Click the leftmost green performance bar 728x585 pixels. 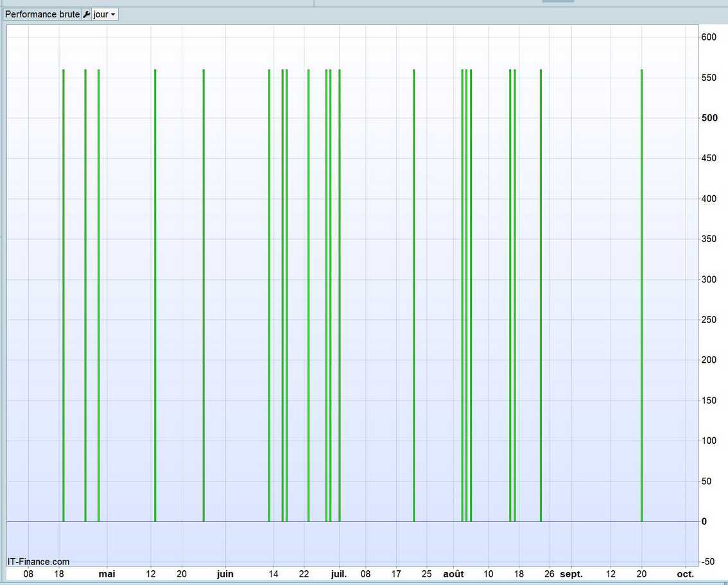[x=64, y=295]
